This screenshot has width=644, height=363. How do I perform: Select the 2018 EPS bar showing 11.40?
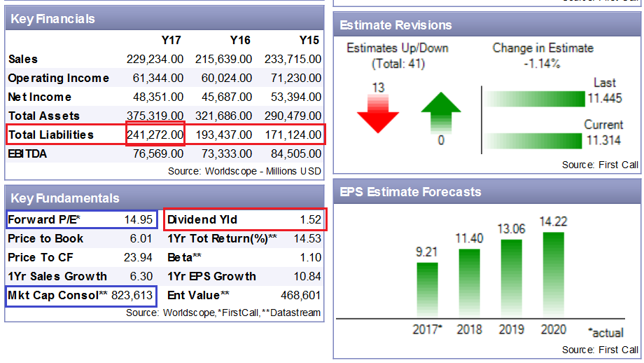coord(469,282)
